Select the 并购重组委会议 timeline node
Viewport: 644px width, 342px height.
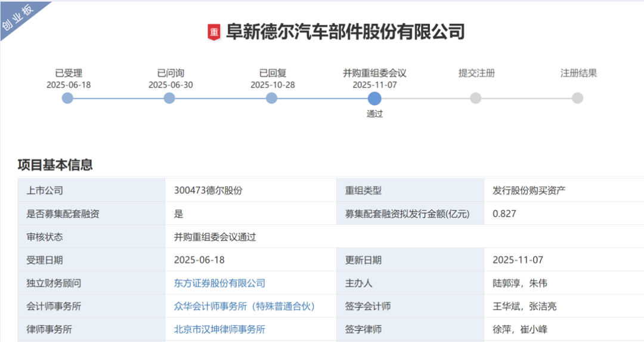[x=374, y=98]
